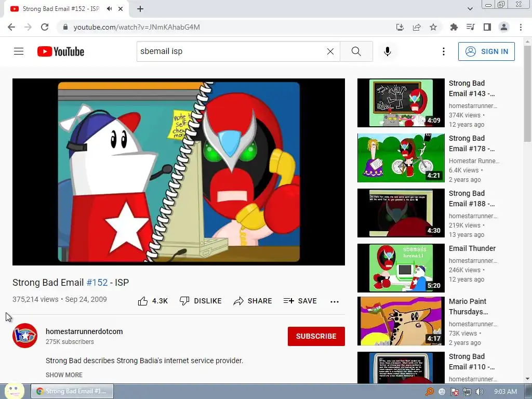Reload the YouTube page
532x399 pixels.
pos(45,27)
